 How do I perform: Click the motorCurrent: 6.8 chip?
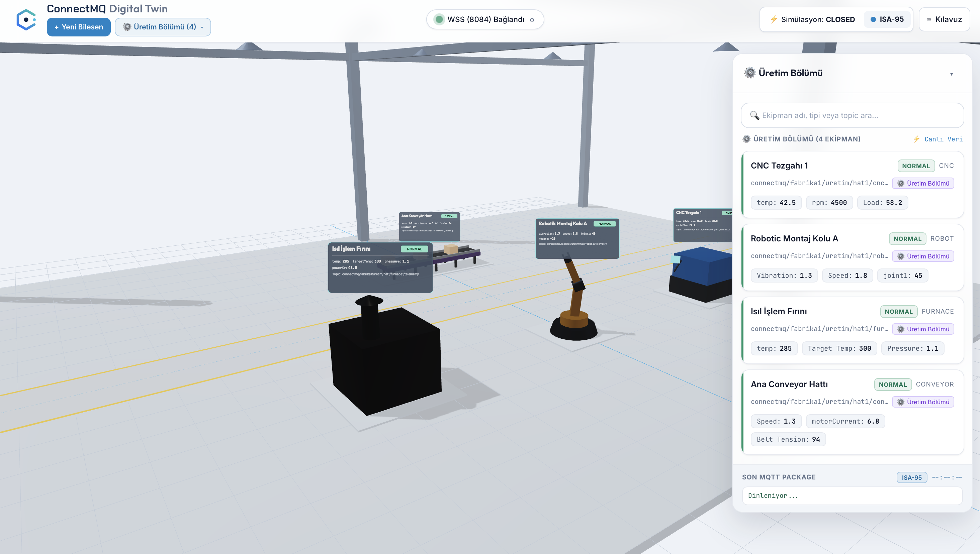pyautogui.click(x=845, y=421)
